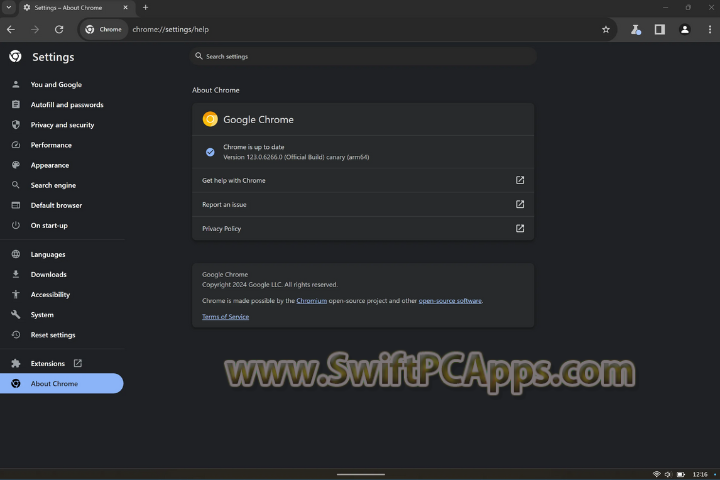Open Performance settings
The width and height of the screenshot is (720, 480).
point(51,145)
